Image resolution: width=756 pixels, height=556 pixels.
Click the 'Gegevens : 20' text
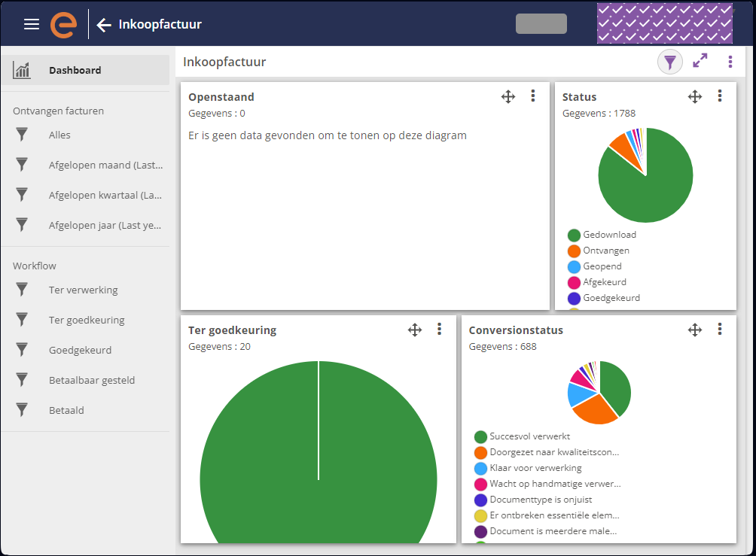[x=219, y=346]
